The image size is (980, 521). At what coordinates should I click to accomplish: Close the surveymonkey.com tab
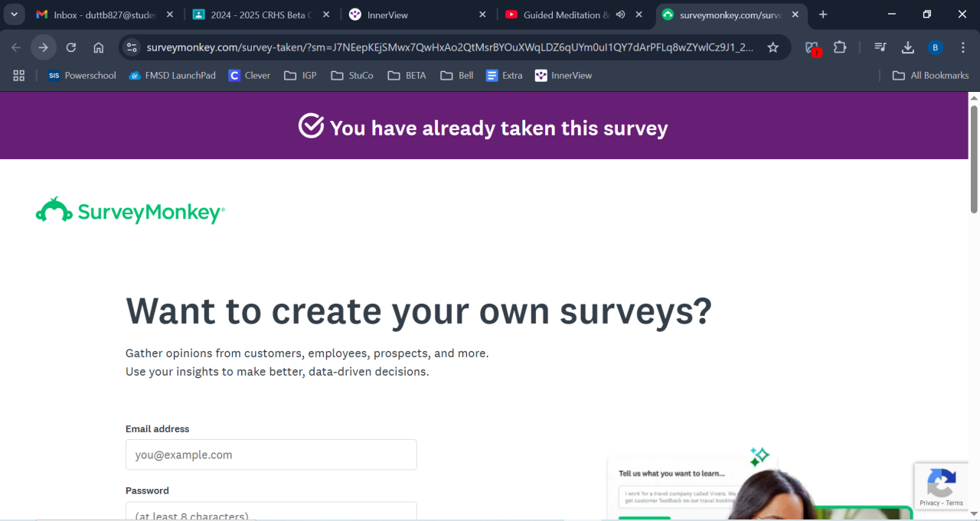[x=795, y=15]
